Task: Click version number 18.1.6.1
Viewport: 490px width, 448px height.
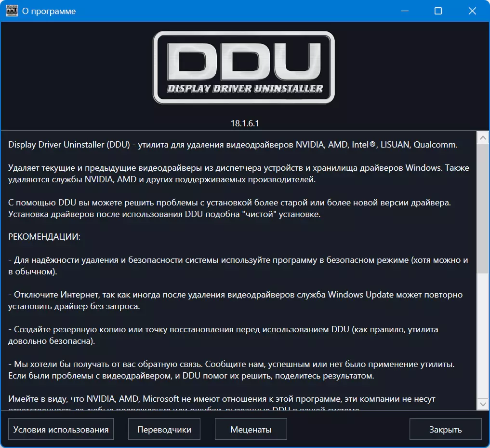Action: pos(245,123)
